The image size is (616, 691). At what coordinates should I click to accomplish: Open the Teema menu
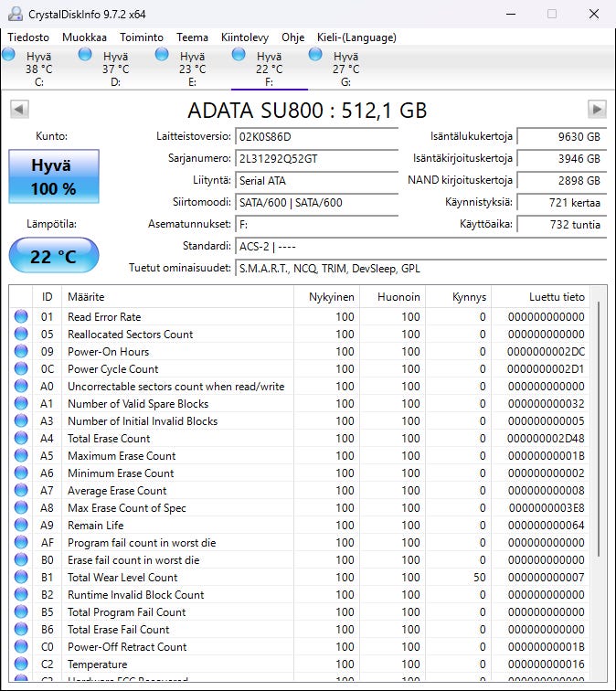click(x=192, y=37)
